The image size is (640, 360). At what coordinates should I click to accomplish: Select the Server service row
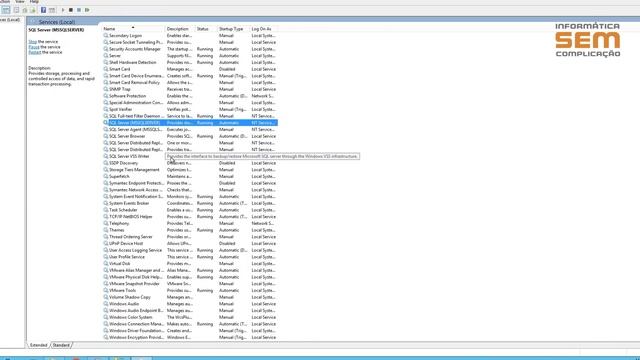tap(190, 56)
